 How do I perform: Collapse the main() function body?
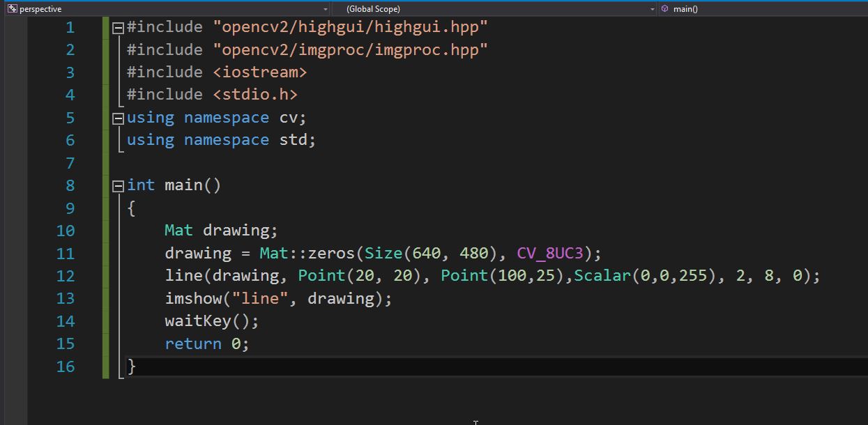coord(117,185)
